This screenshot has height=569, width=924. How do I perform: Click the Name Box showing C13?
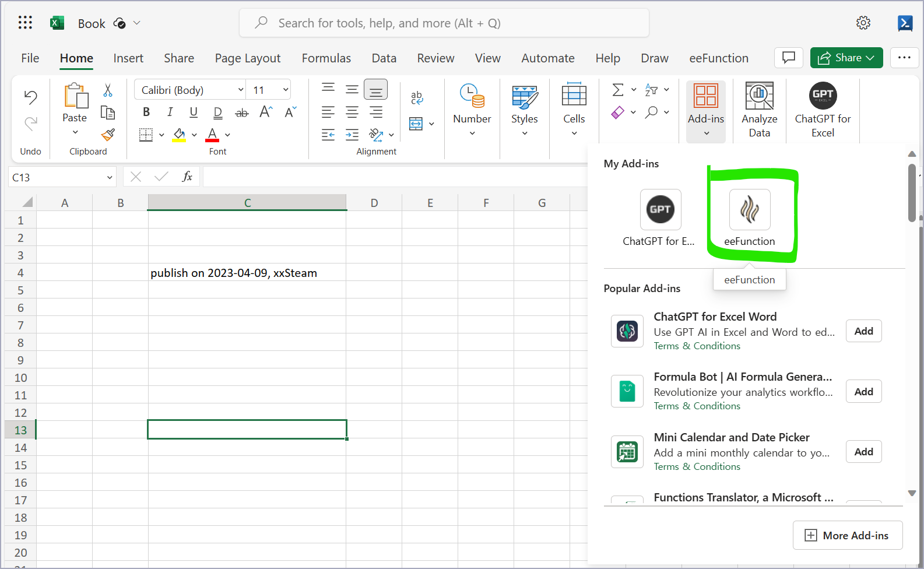(62, 177)
